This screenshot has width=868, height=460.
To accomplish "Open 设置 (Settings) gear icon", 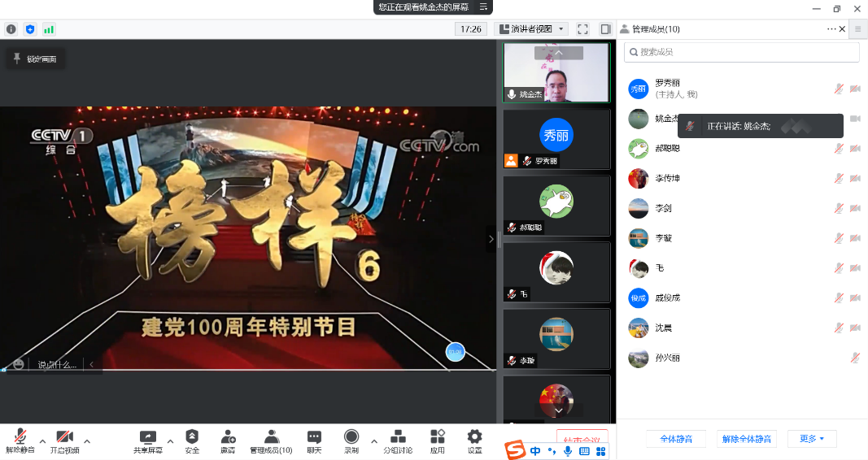I will tap(474, 437).
